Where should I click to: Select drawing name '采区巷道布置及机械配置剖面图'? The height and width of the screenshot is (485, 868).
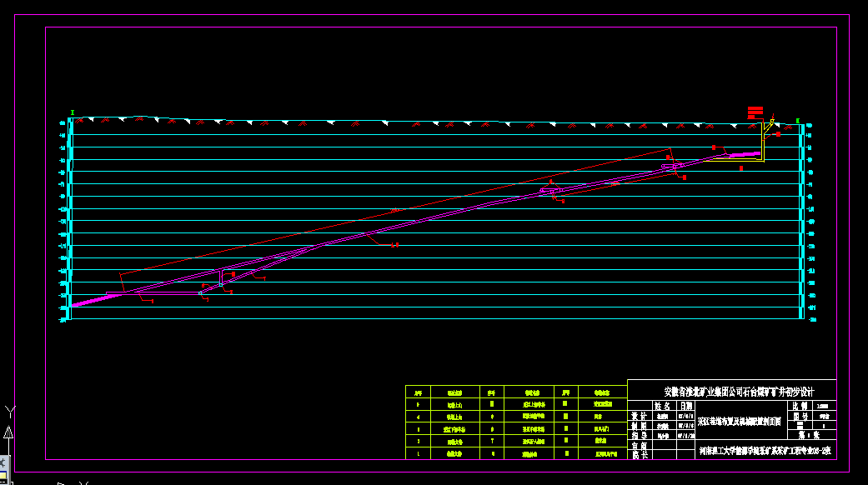coord(739,422)
